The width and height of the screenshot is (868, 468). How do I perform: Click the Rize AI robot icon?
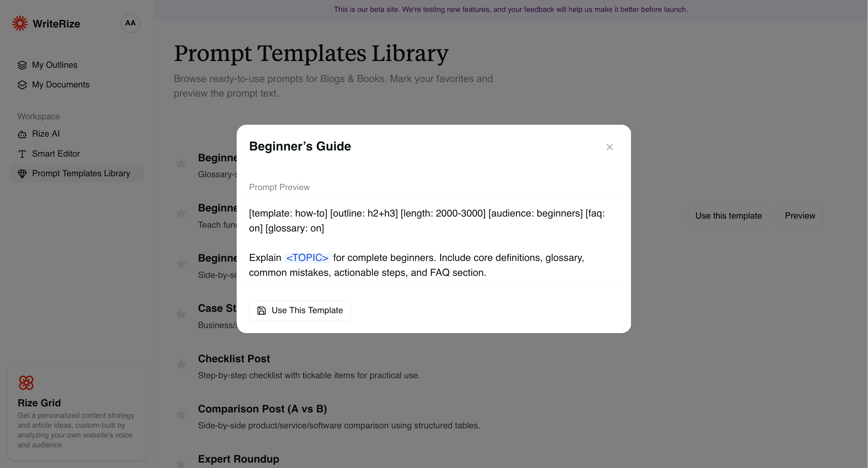click(22, 134)
